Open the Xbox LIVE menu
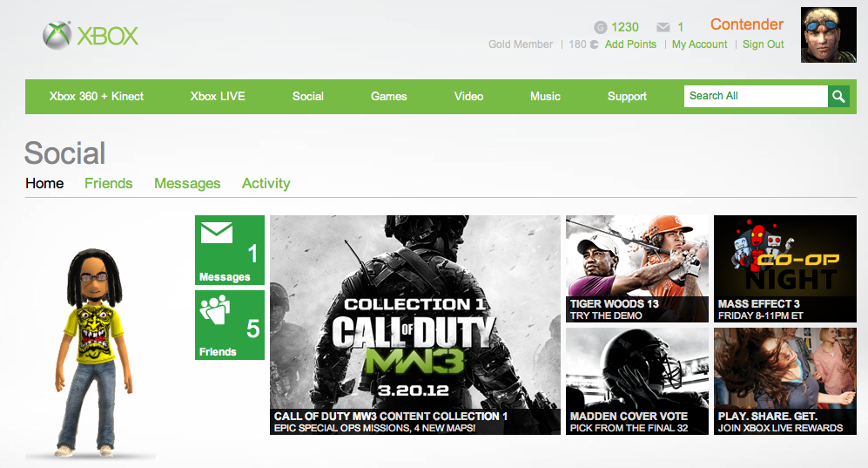868x468 pixels. [x=218, y=97]
